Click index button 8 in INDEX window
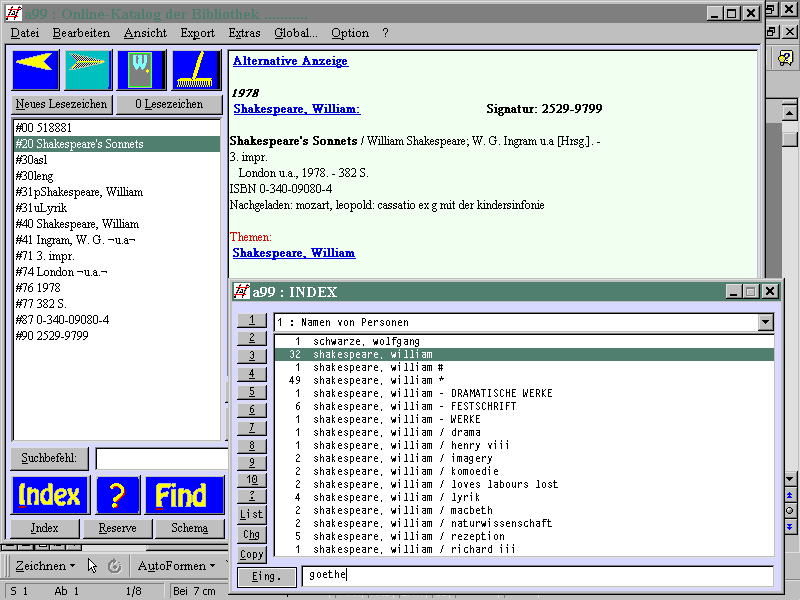This screenshot has width=800, height=600. pyautogui.click(x=252, y=445)
